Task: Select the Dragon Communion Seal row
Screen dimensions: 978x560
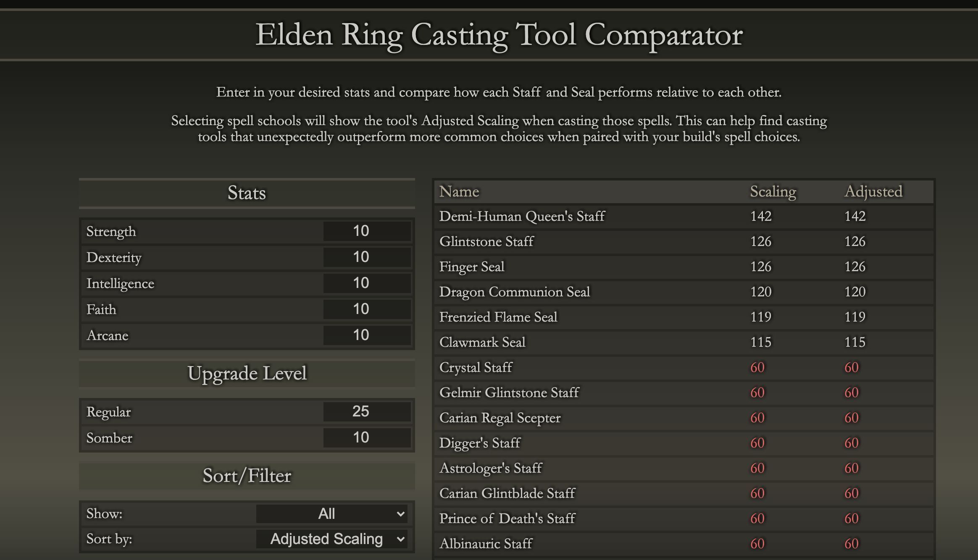Action: 515,292
